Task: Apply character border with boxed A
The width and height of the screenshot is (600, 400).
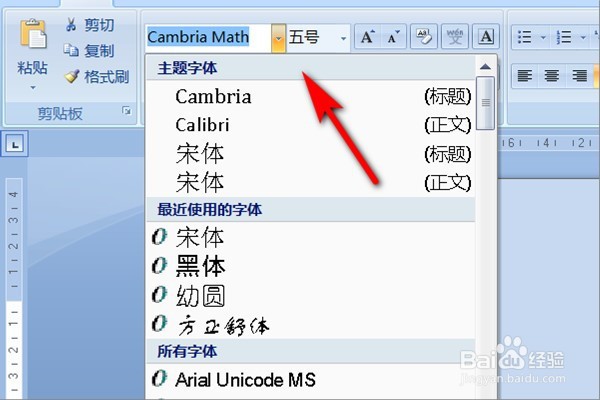Action: (x=486, y=37)
